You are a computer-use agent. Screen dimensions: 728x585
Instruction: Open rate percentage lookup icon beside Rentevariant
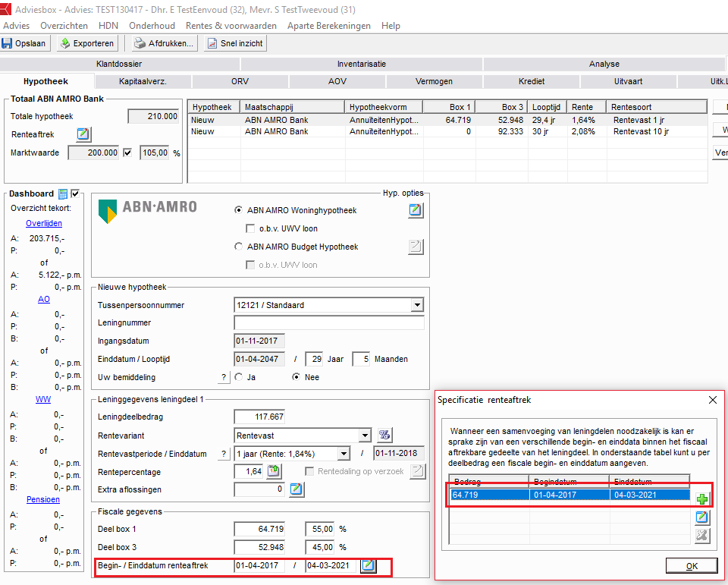pyautogui.click(x=384, y=436)
